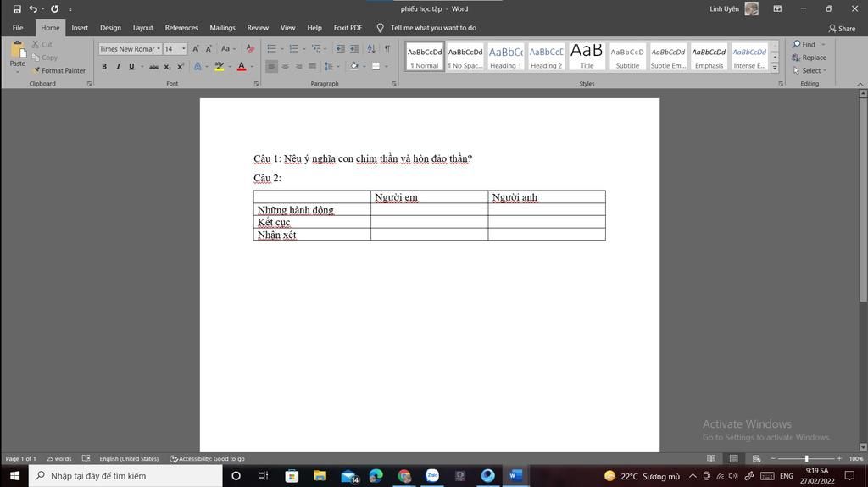Image resolution: width=868 pixels, height=487 pixels.
Task: Align paragraph to the right
Action: point(299,66)
